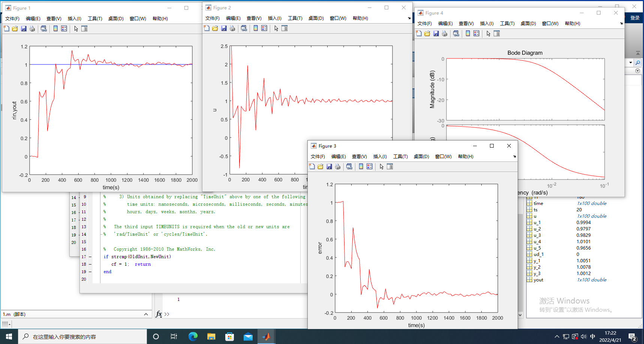
Task: Click open folder icon in Figure 2 toolbar
Action: click(215, 28)
